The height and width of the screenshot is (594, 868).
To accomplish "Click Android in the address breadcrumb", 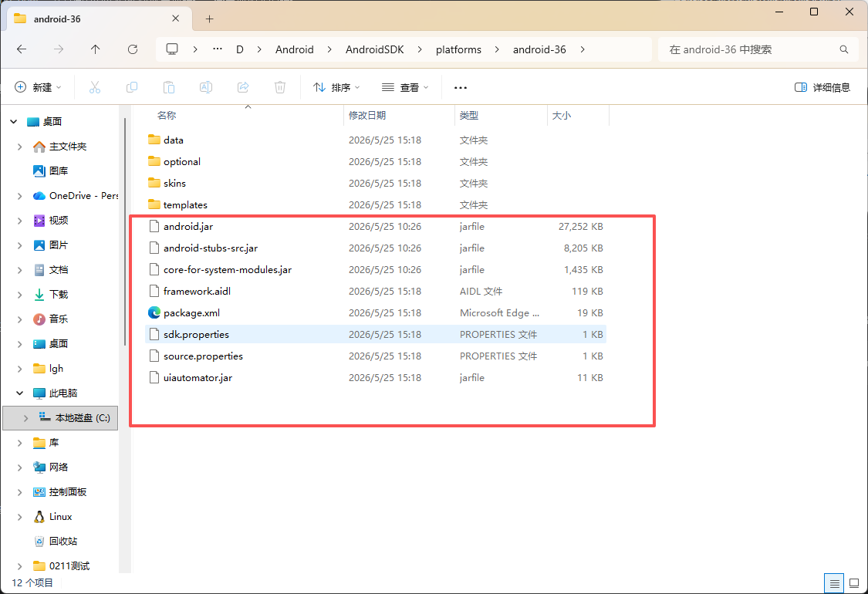I will tap(295, 49).
